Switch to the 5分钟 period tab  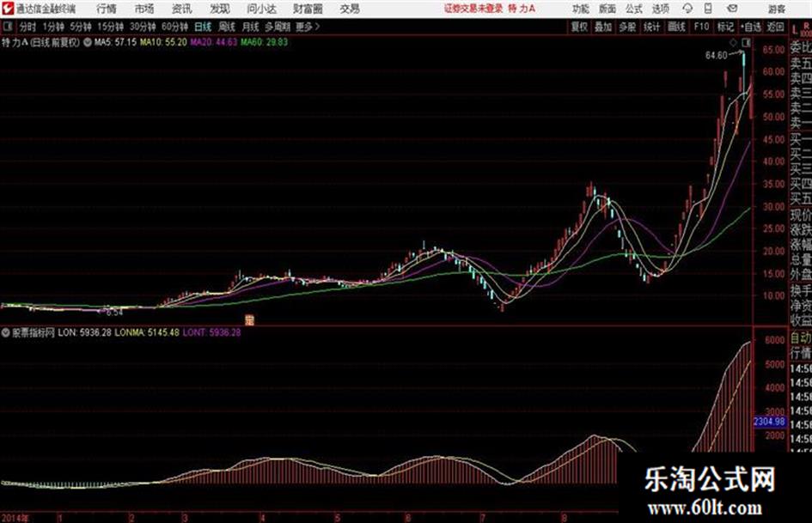(x=81, y=27)
